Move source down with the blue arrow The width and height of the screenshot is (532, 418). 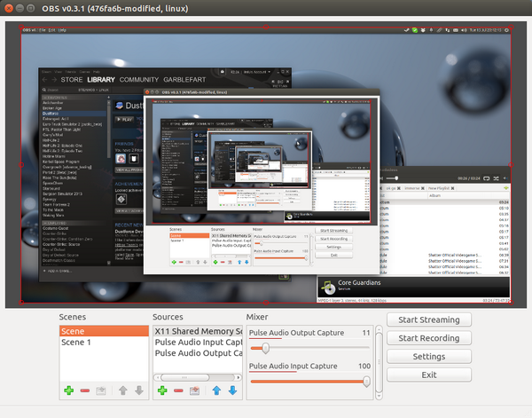[x=232, y=390]
